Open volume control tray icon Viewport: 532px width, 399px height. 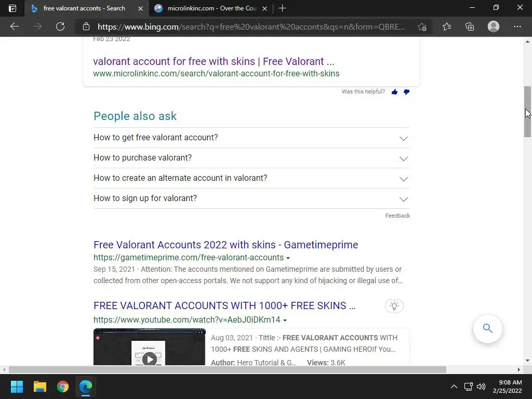click(x=481, y=387)
